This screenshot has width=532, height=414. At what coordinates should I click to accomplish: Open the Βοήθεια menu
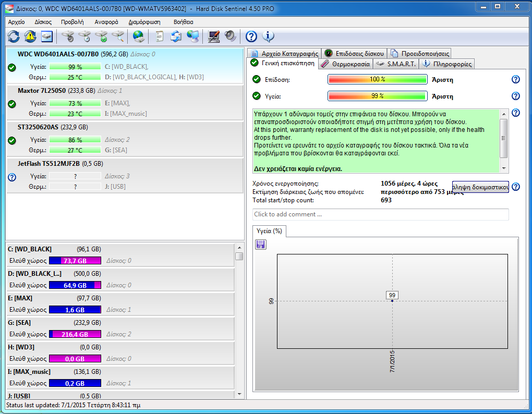[x=183, y=22]
